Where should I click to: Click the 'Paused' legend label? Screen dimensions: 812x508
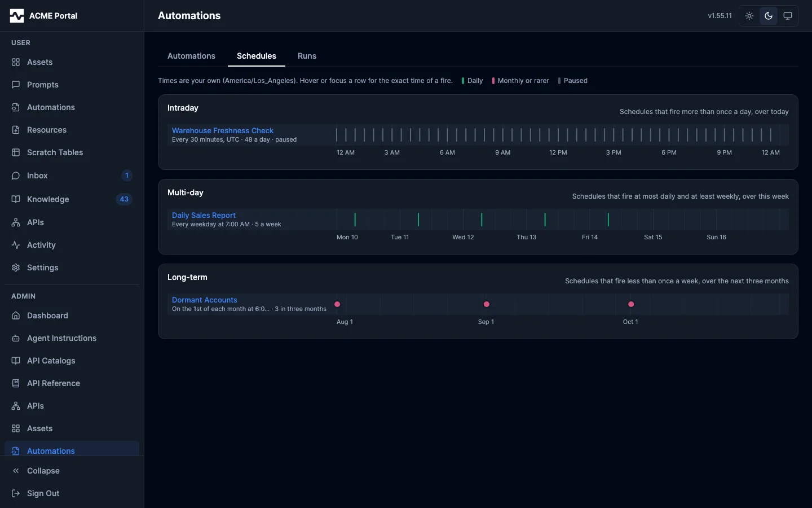pos(576,81)
